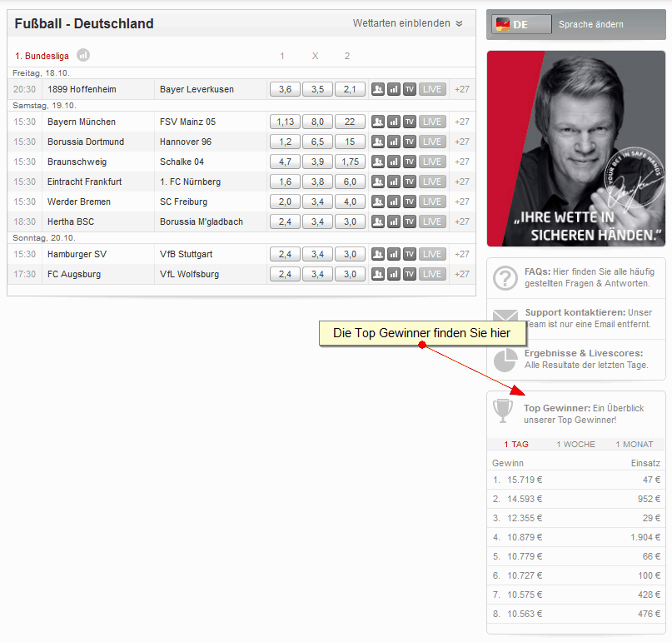Open the 1. Bundesliga statistics icon
The height and width of the screenshot is (642, 672).
[83, 55]
